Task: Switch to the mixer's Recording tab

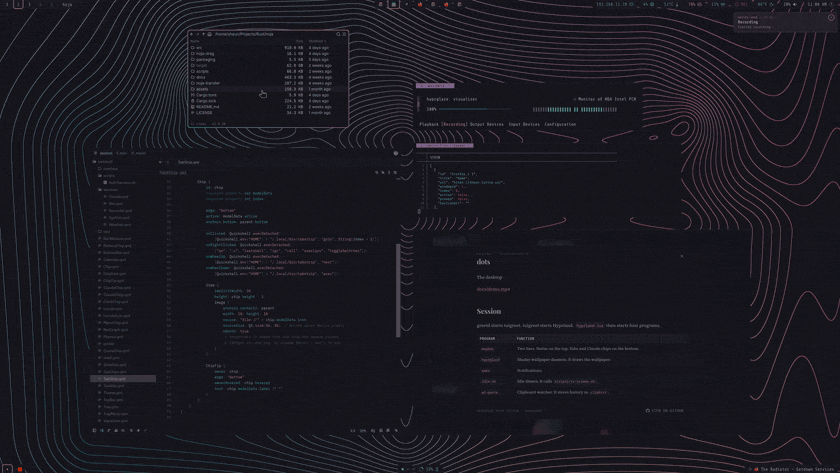Action: coord(454,124)
